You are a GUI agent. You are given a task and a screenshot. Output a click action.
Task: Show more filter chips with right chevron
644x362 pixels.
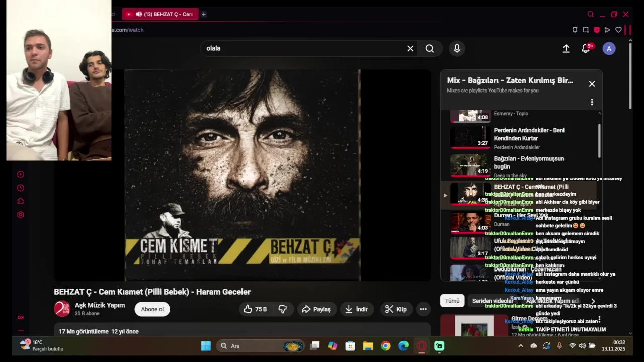pyautogui.click(x=593, y=301)
